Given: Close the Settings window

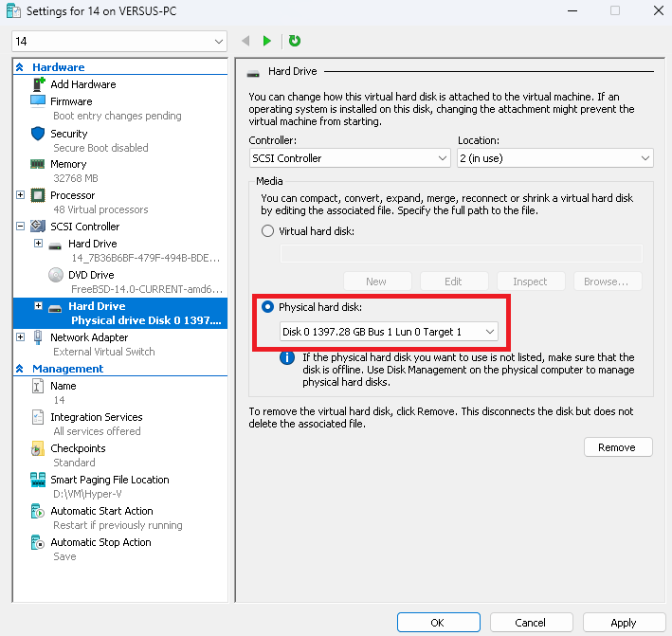Looking at the screenshot, I should tap(659, 10).
